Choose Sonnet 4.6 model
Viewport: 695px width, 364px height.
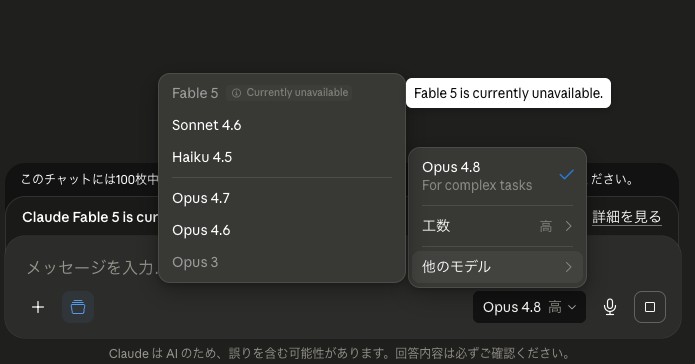tap(282, 125)
